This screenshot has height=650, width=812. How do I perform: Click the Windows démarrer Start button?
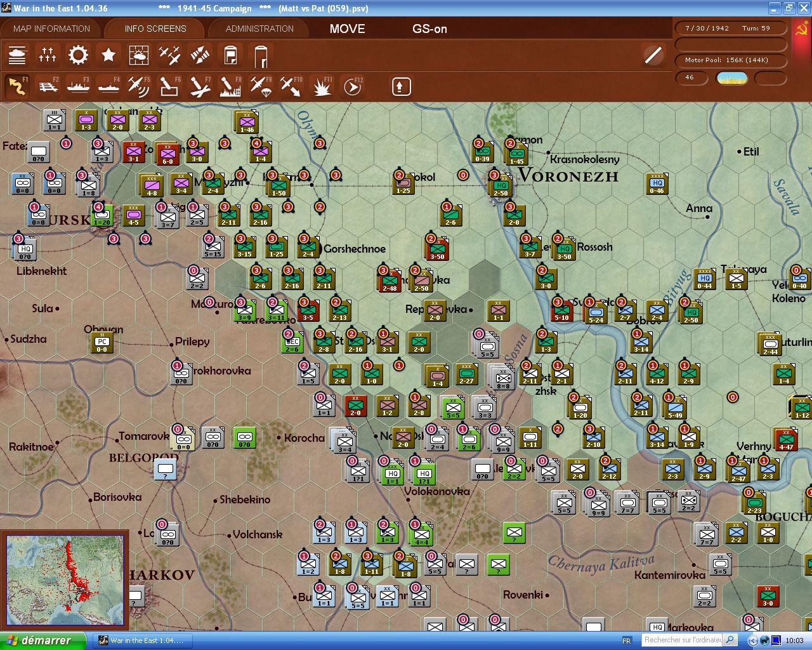coord(43,640)
